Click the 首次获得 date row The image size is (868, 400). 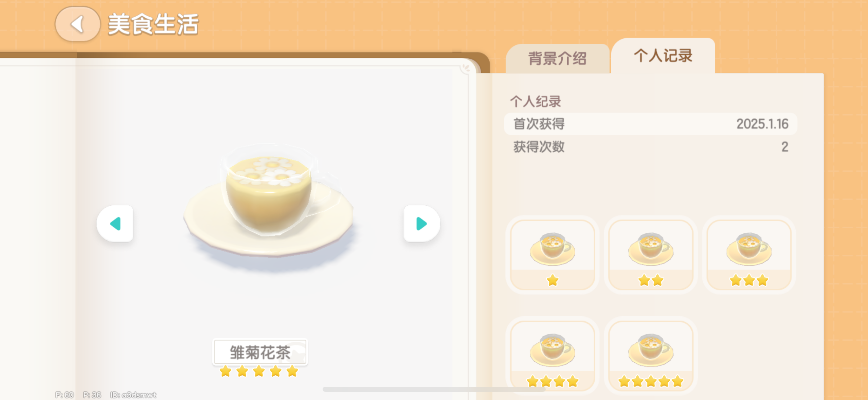coord(650,124)
